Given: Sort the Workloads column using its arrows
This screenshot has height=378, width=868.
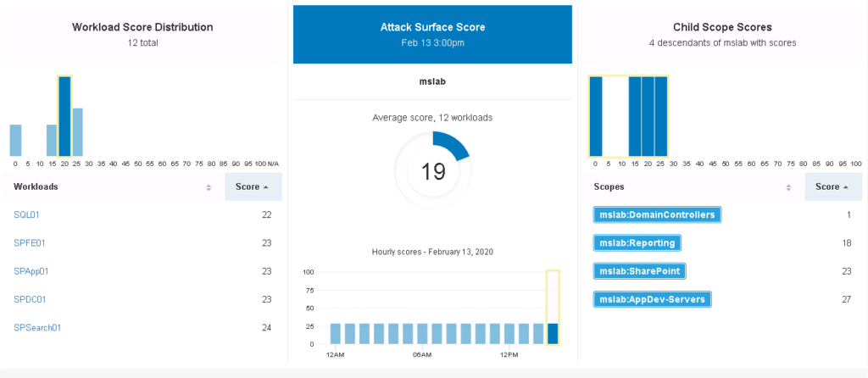Looking at the screenshot, I should (x=209, y=186).
